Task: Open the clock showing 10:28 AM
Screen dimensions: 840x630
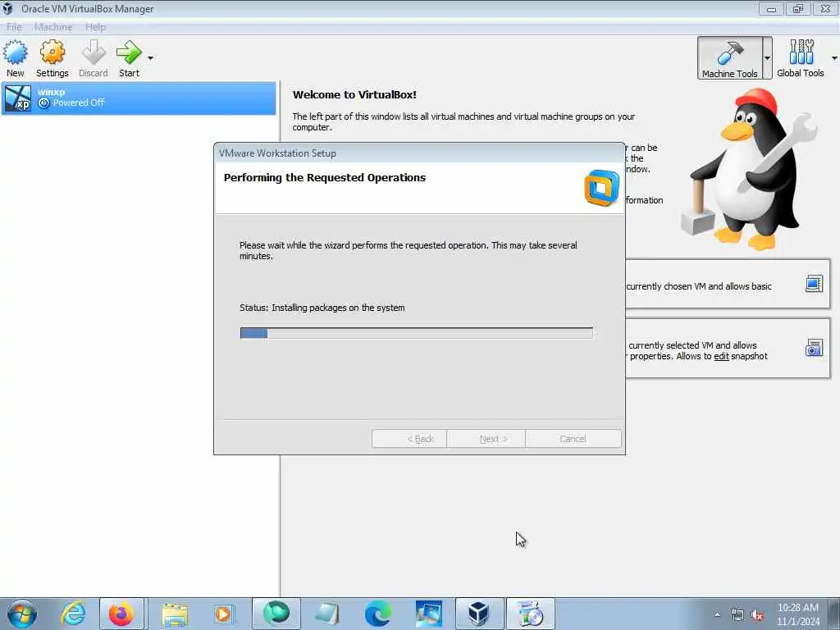Action: (x=797, y=614)
